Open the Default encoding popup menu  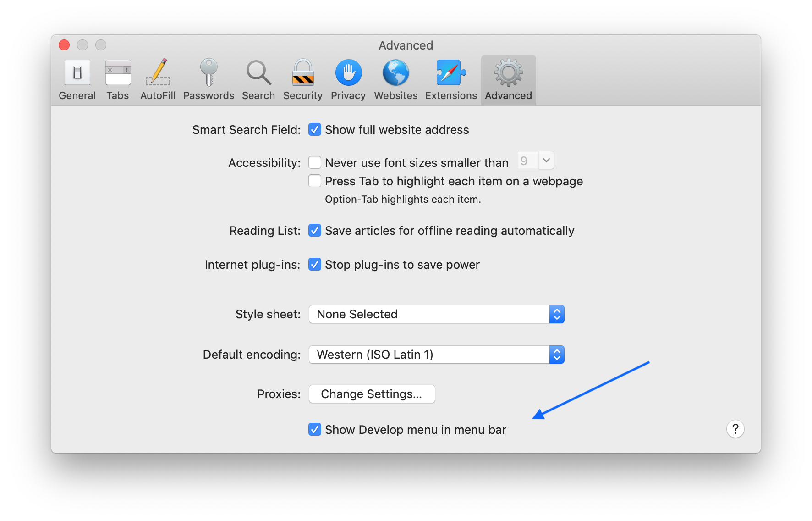(437, 355)
